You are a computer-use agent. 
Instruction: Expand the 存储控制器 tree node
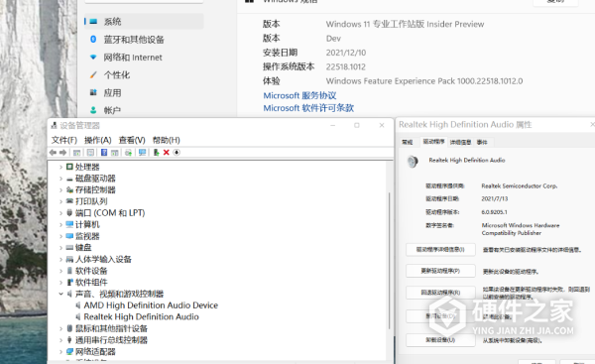(60, 189)
